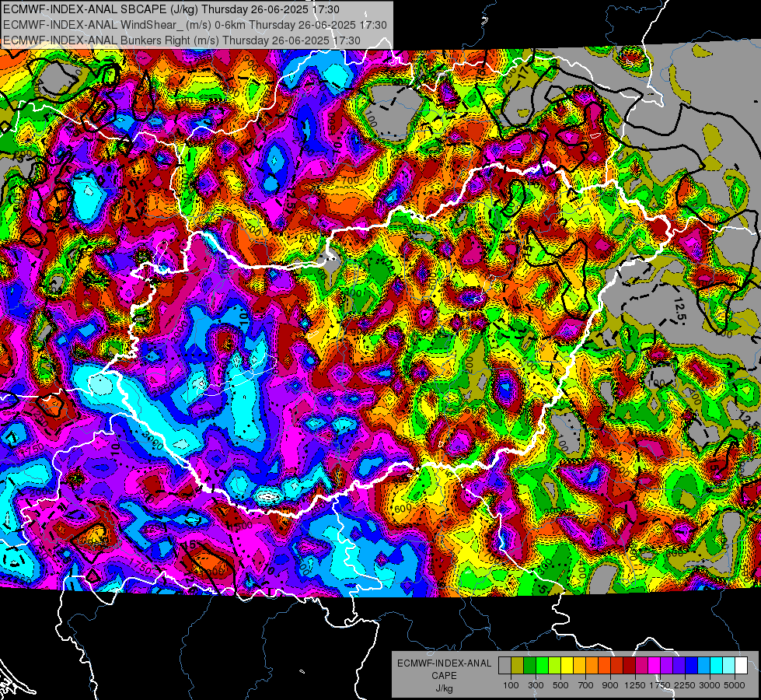Click the pure blue legend swatch
The height and width of the screenshot is (700, 761).
pyautogui.click(x=692, y=665)
